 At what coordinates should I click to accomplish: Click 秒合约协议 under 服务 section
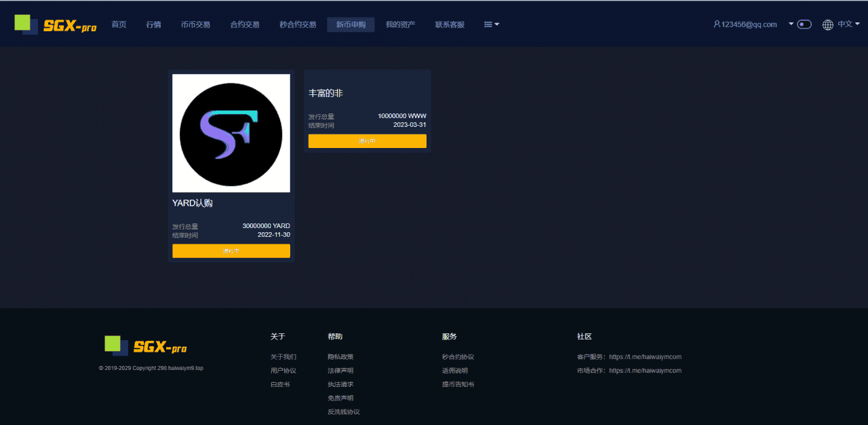pyautogui.click(x=458, y=357)
